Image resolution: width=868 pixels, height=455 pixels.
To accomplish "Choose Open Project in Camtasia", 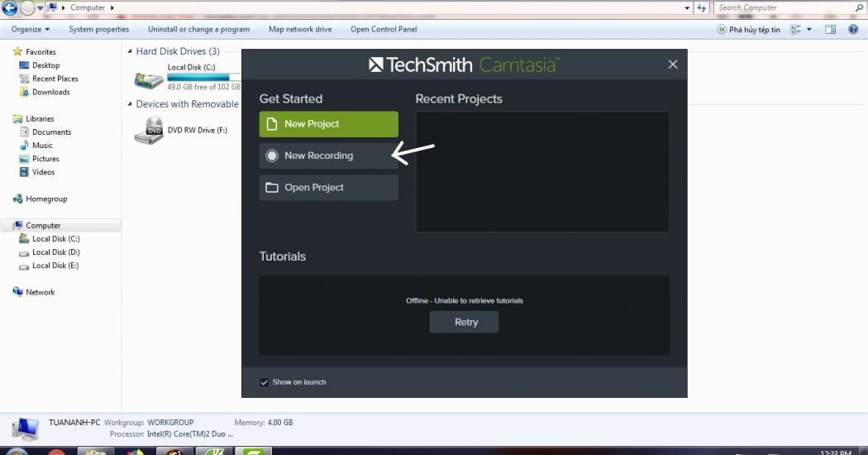I will pyautogui.click(x=328, y=187).
